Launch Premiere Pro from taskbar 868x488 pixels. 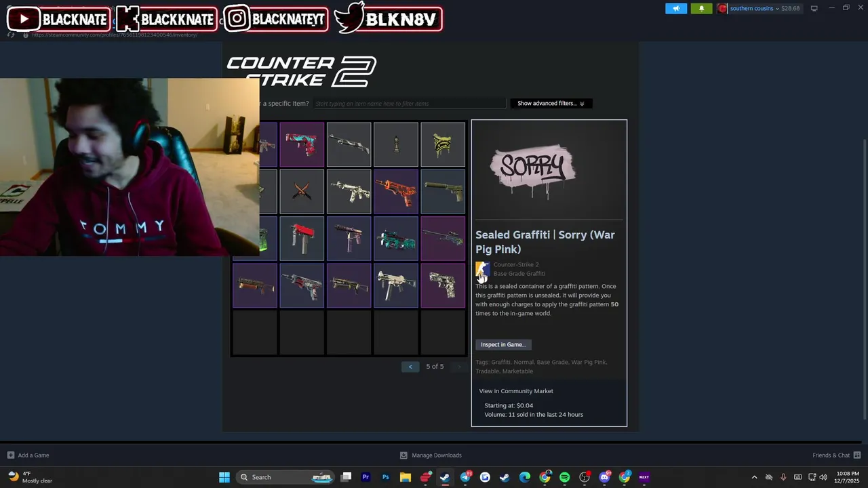click(x=366, y=477)
